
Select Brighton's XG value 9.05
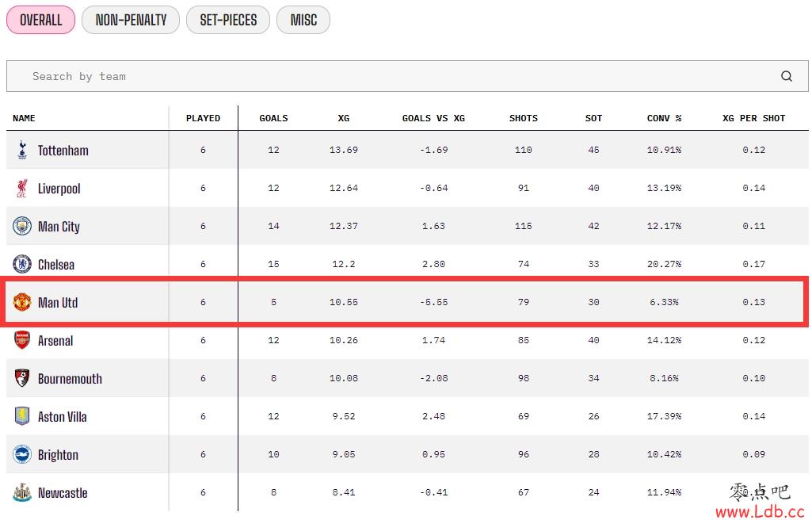point(343,455)
